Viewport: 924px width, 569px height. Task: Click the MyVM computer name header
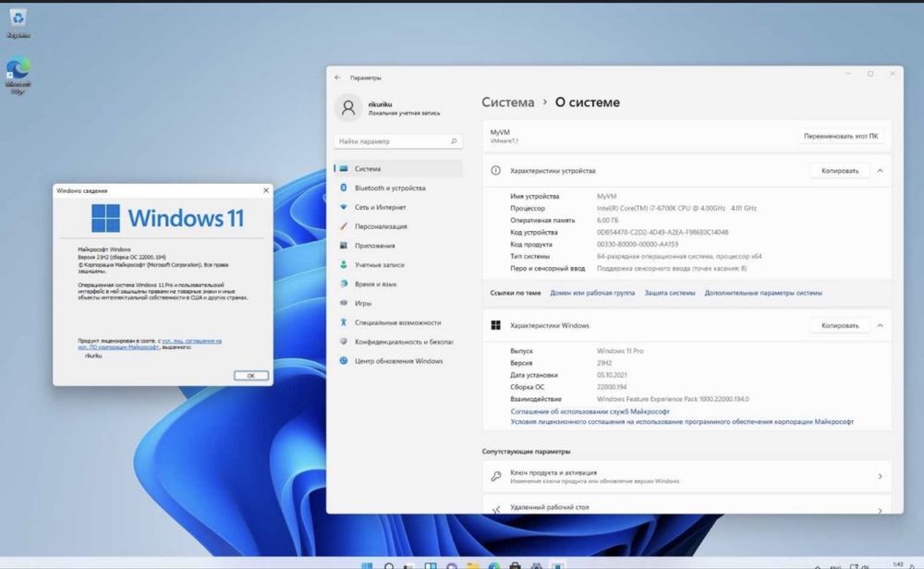[x=500, y=132]
